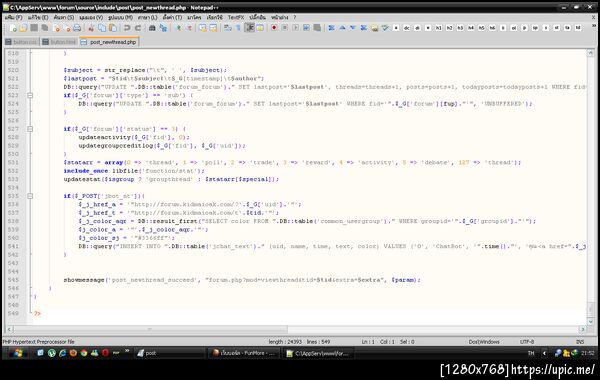Screen dimensions: 600x380
Task: Toggle the Show All Characters icon
Action: 238,28
